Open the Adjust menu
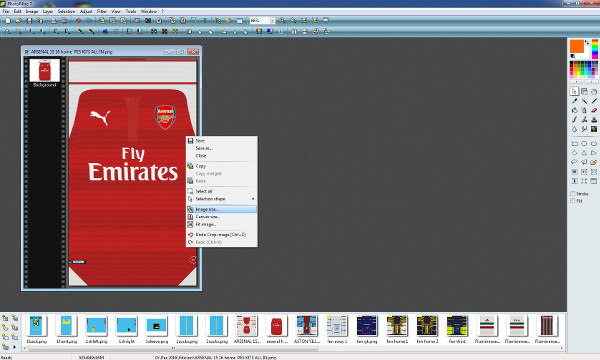Viewport: 600px width, 360px height. (x=86, y=11)
